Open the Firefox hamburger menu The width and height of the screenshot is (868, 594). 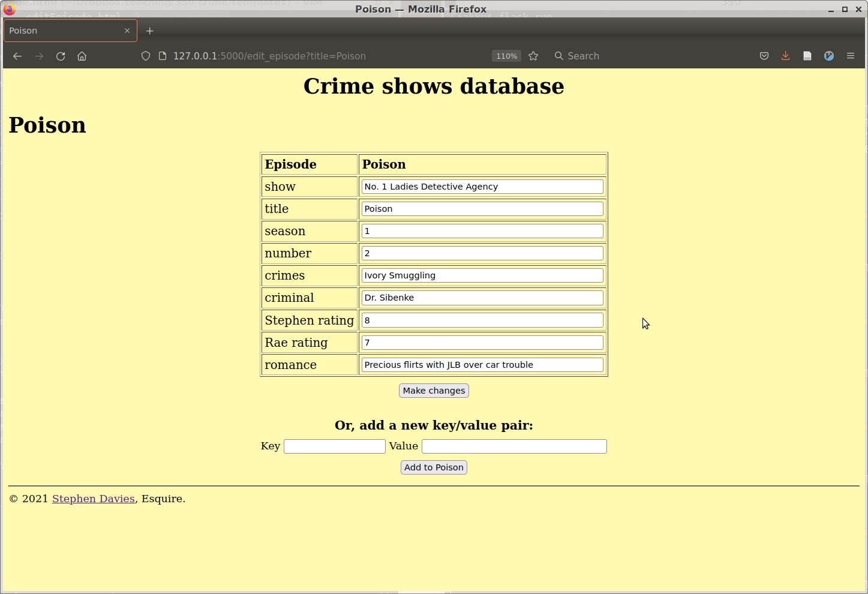[850, 56]
